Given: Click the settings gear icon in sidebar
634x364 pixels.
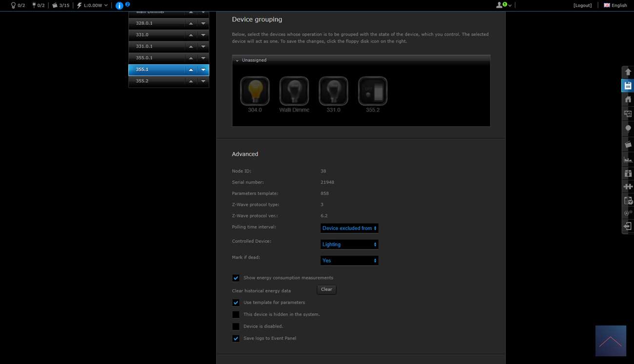Looking at the screenshot, I should point(628,213).
